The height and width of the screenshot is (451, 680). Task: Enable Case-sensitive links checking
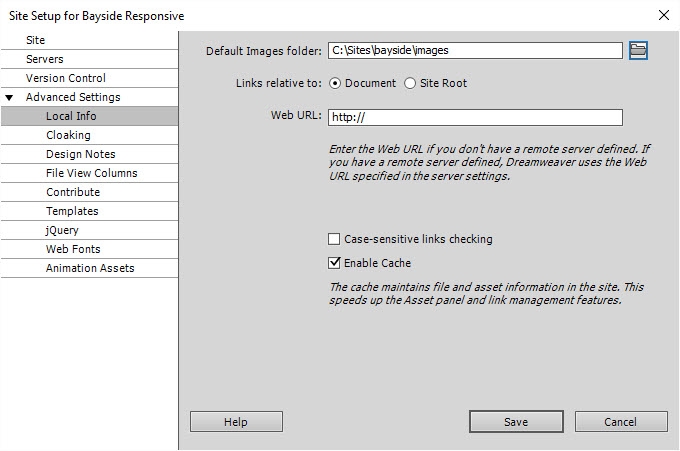click(x=334, y=239)
